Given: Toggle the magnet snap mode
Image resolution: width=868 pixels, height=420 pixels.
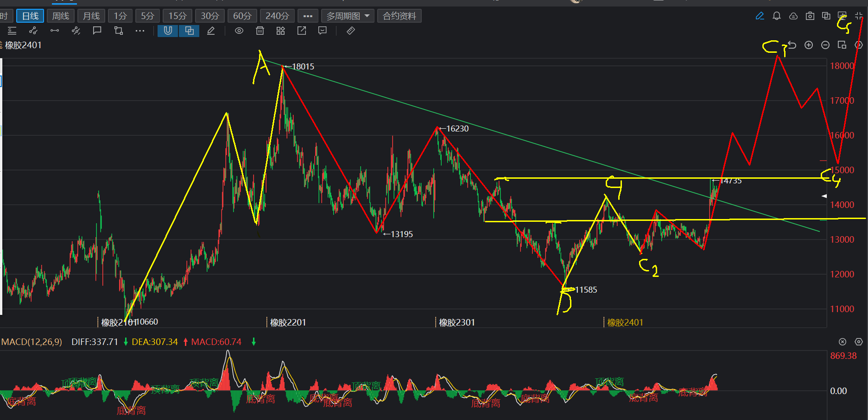Looking at the screenshot, I should coord(168,31).
